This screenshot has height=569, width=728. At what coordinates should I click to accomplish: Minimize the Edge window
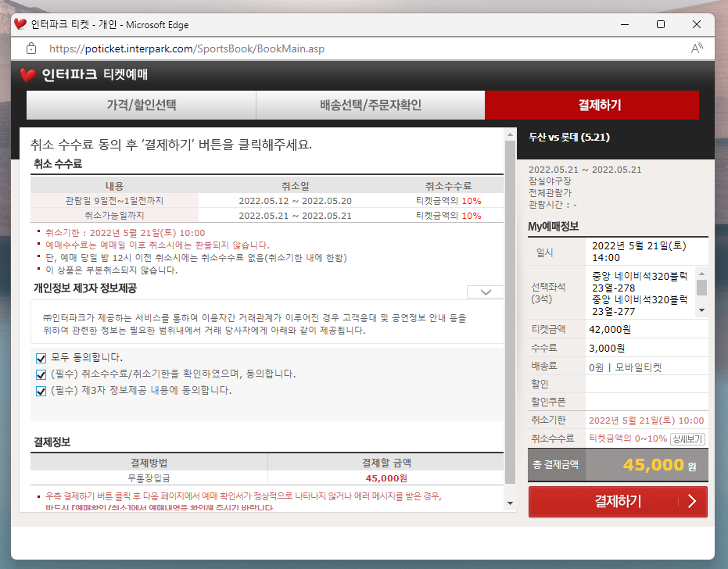click(x=625, y=24)
